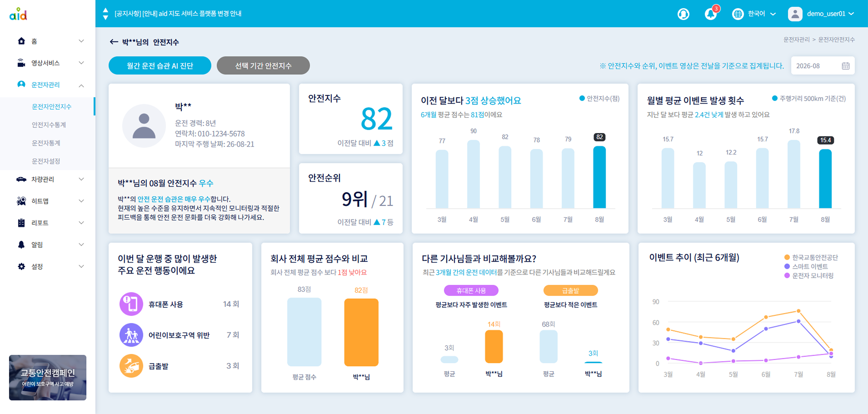Viewport: 868px width, 414px height.
Task: Click the home icon in sidebar
Action: 21,41
